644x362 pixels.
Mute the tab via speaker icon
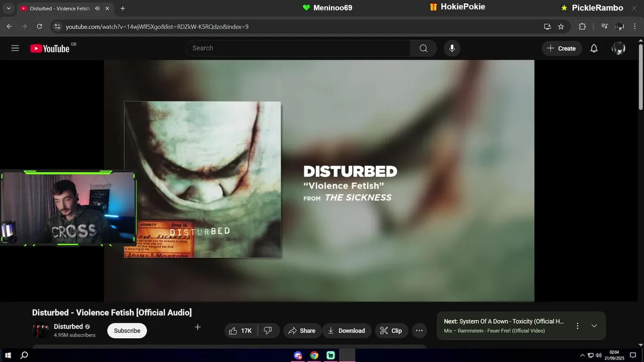coord(97,9)
